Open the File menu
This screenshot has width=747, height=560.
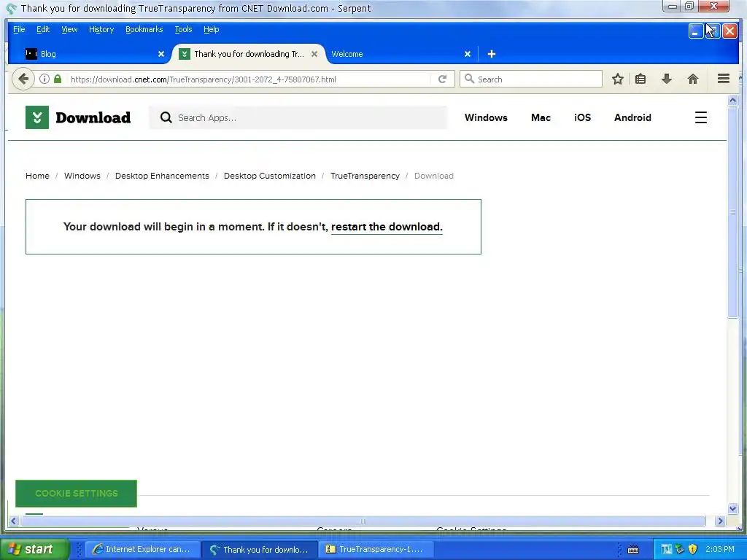[19, 29]
